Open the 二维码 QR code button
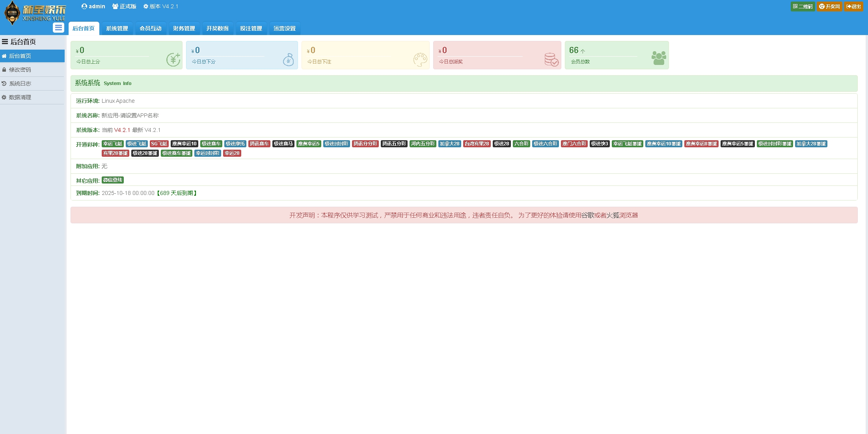The image size is (868, 434). (x=803, y=6)
